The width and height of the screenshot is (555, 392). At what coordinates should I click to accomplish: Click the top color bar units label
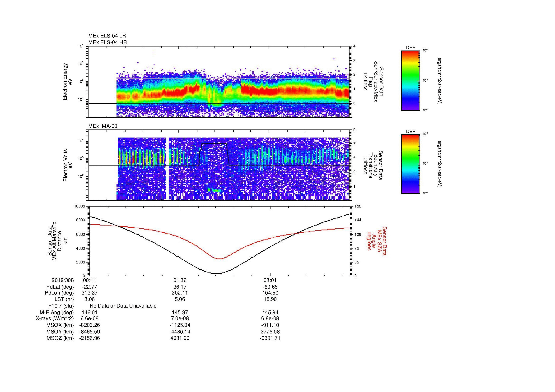439,81
